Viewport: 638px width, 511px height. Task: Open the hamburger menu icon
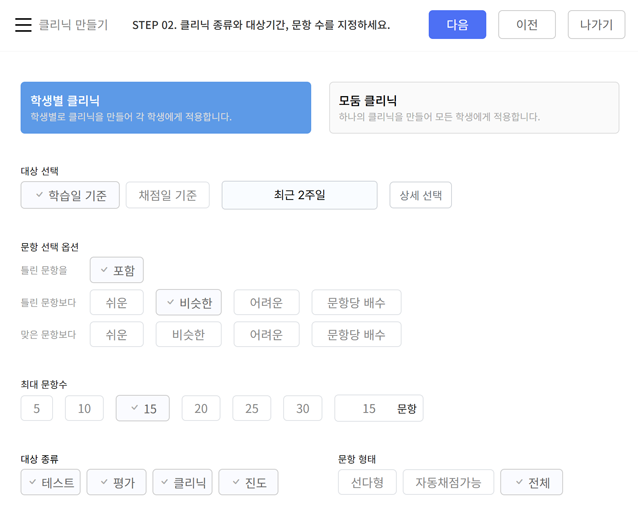pyautogui.click(x=23, y=25)
